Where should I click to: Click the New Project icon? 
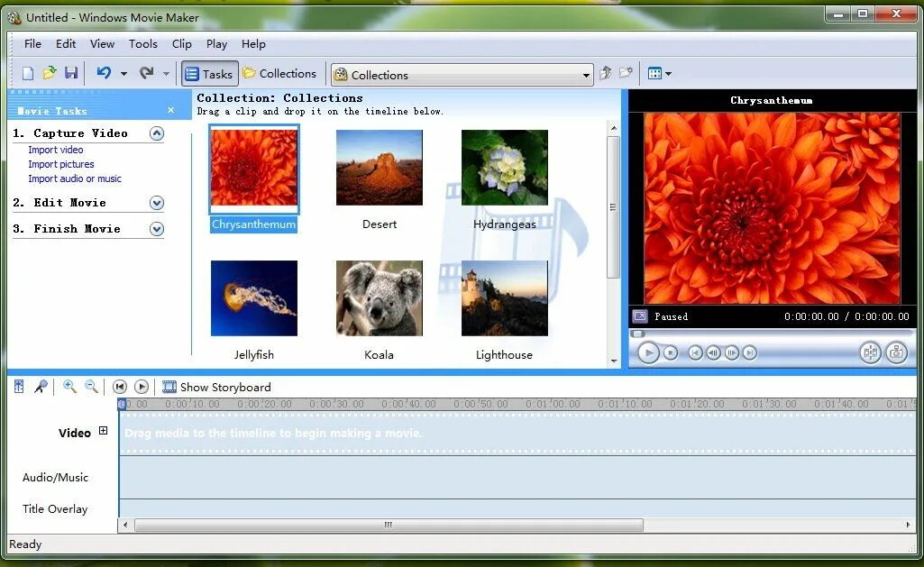[x=28, y=74]
